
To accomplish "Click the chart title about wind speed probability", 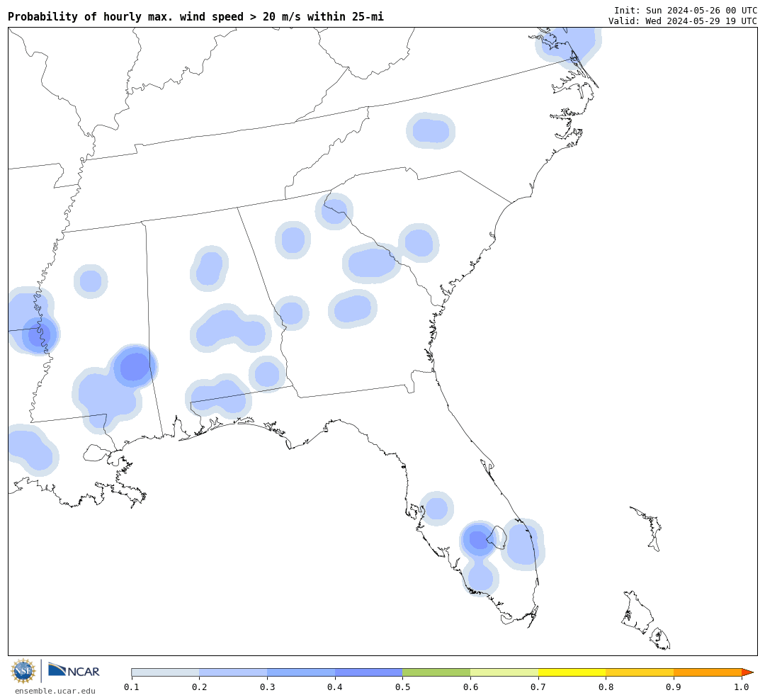I will point(195,16).
